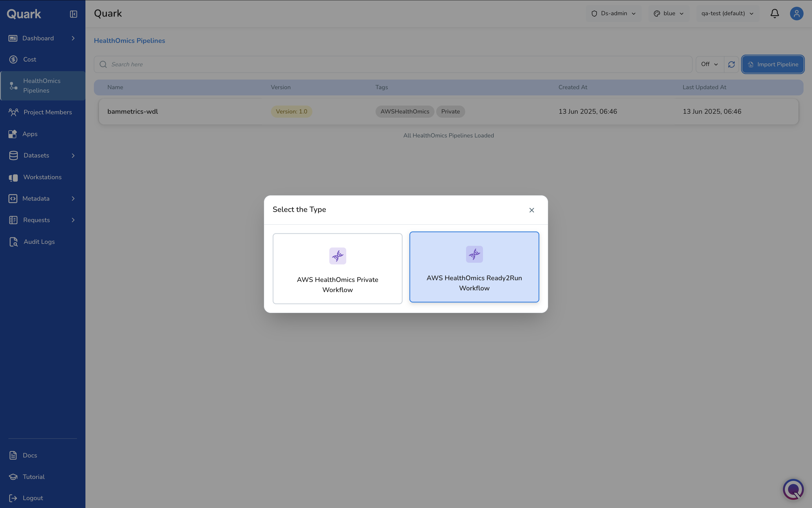
Task: Click the Name column header
Action: 115,87
